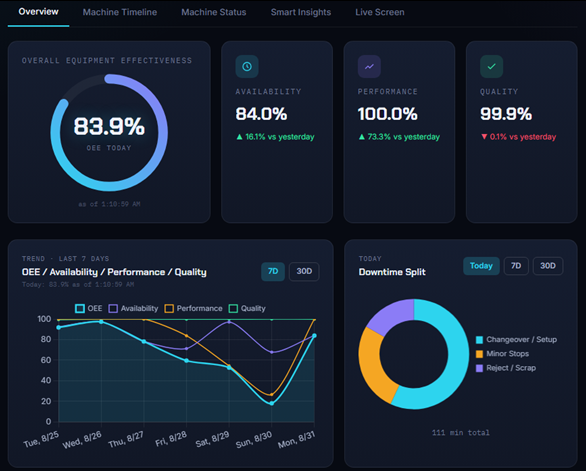This screenshot has width=586, height=471.
Task: Click the Performance trend line icon
Action: pos(369,67)
